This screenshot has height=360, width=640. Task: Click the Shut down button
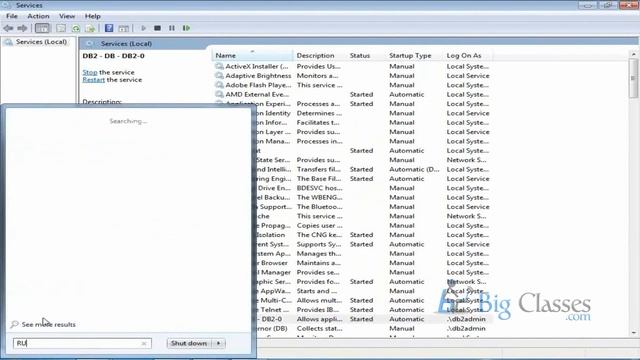coord(189,343)
